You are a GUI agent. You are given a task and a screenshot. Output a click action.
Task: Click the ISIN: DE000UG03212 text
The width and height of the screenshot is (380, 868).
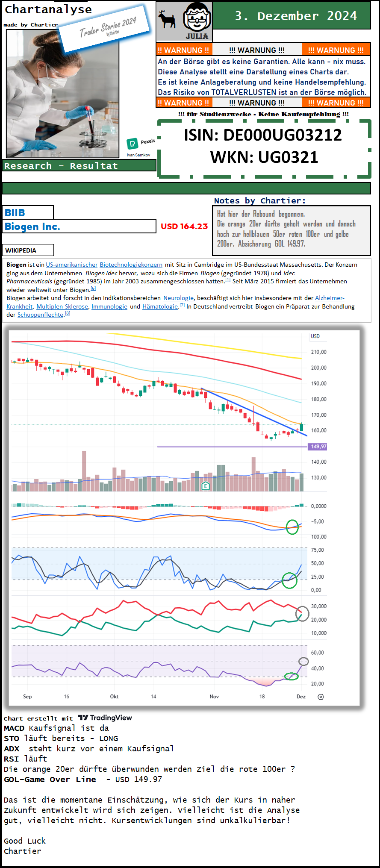[263, 135]
